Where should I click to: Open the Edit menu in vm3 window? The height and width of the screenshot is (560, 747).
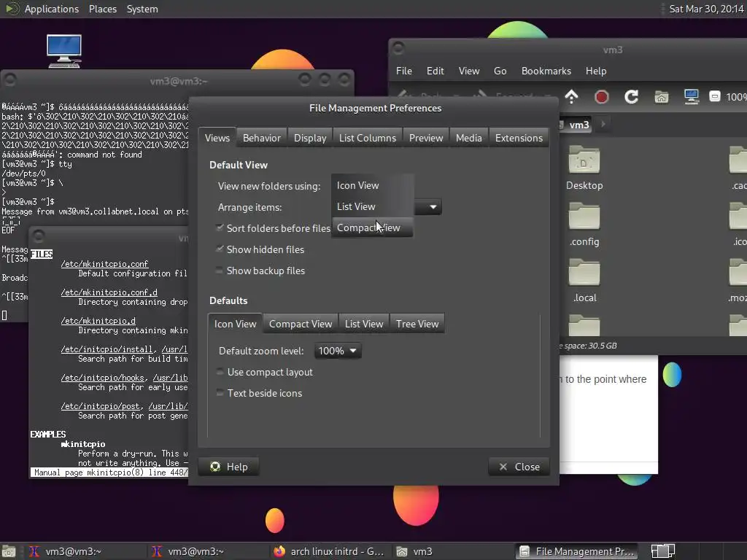tap(435, 71)
